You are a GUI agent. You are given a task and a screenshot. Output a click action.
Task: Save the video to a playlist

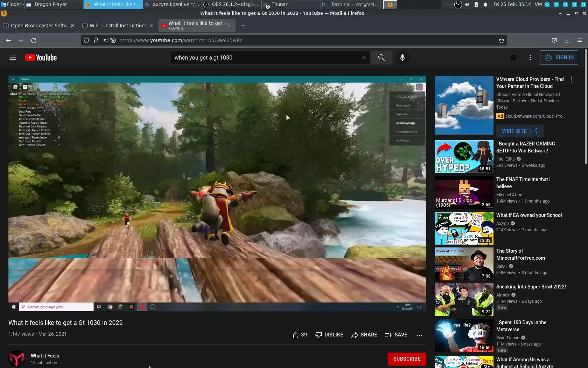[x=396, y=335]
